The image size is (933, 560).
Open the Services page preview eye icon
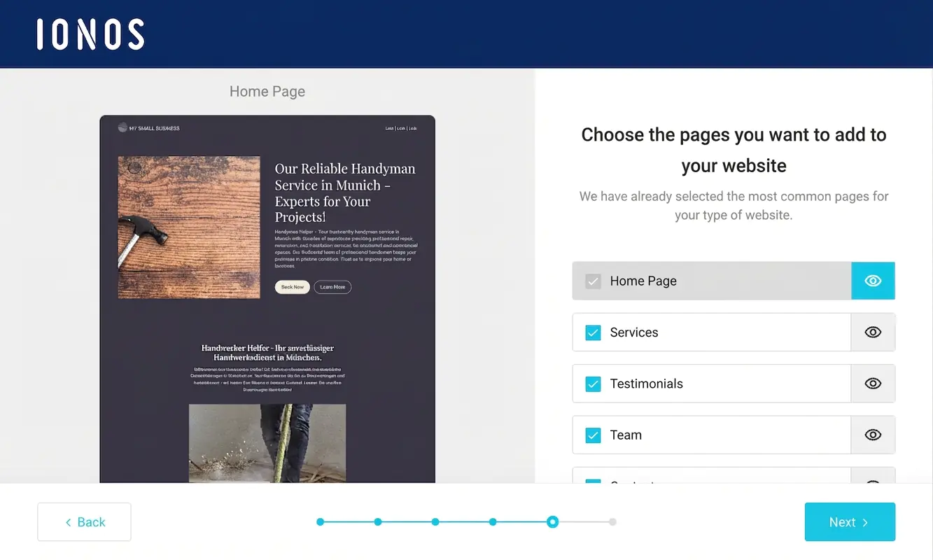point(873,332)
